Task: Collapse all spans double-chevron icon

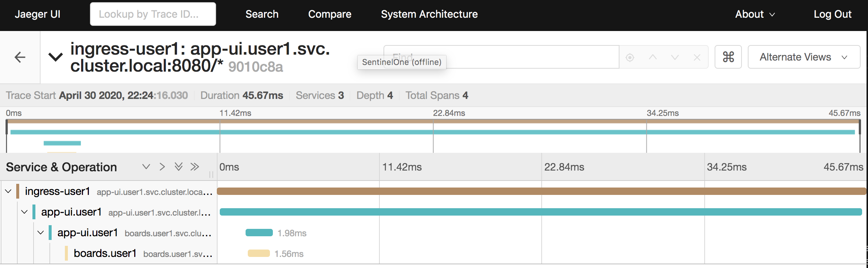Action: [195, 167]
